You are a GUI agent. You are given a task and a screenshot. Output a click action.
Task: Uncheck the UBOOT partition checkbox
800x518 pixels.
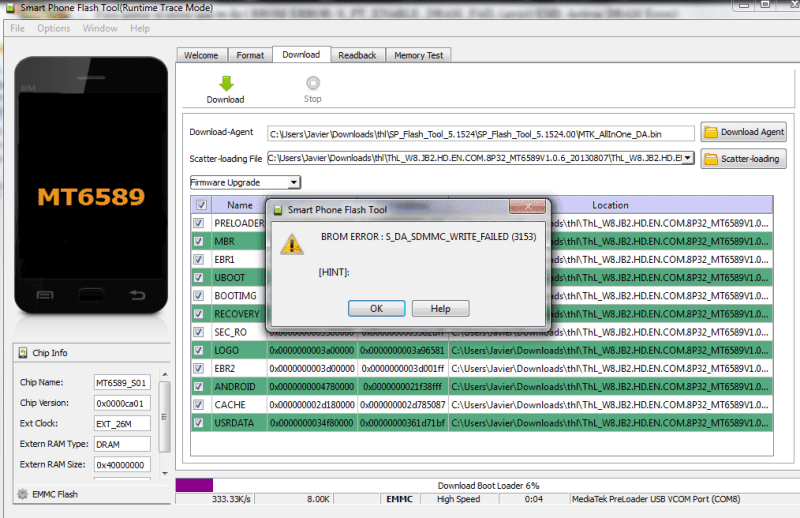click(x=198, y=278)
